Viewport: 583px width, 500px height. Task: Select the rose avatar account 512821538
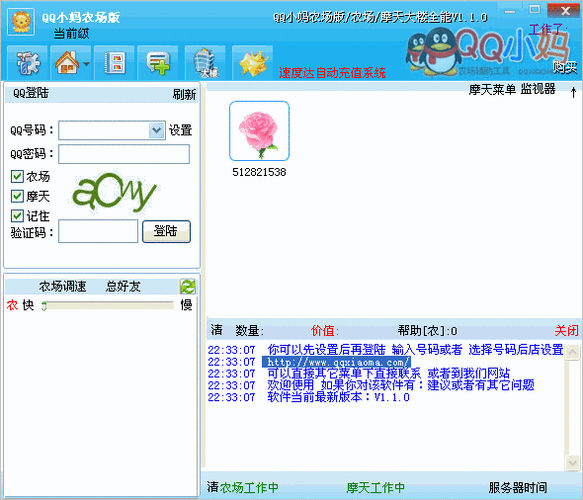(x=259, y=131)
